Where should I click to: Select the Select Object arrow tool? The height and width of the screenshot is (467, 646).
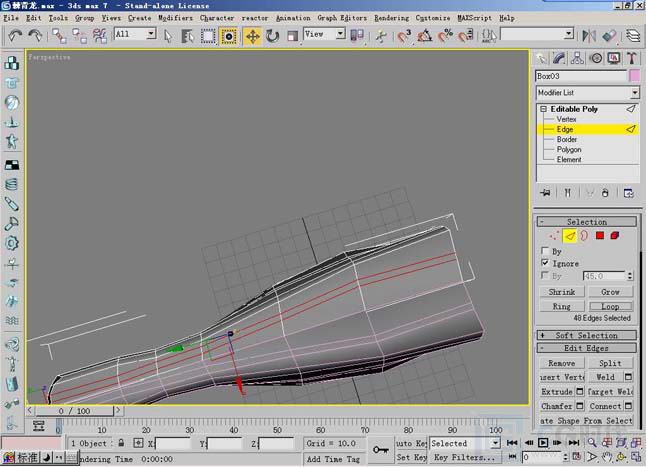point(168,36)
